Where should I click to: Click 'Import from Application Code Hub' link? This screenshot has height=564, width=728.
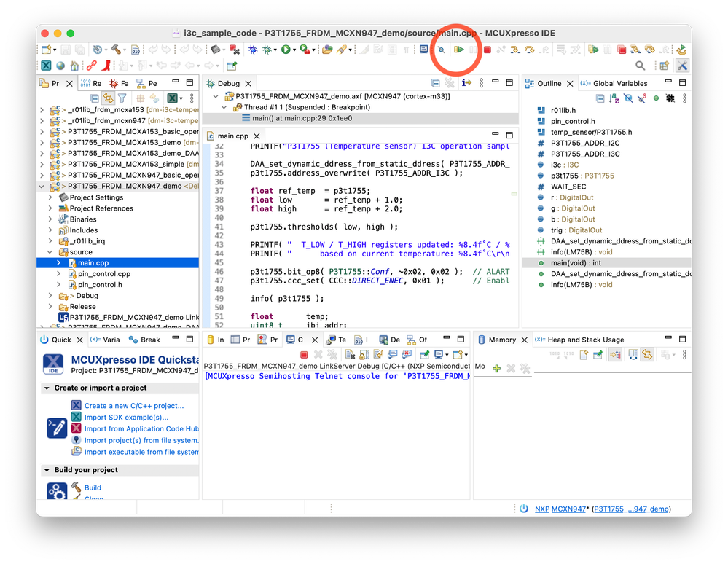coord(141,429)
